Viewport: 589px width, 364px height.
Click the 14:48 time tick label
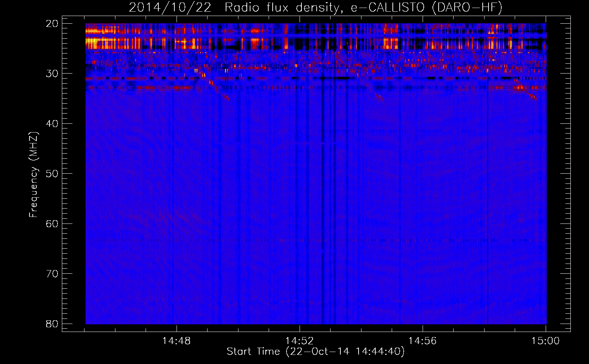pyautogui.click(x=177, y=341)
